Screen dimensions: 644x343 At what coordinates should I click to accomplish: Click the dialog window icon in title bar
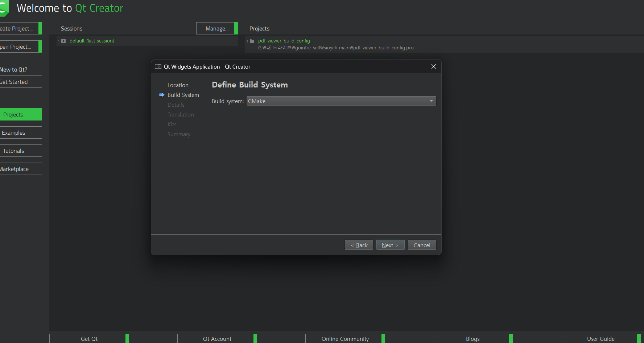pyautogui.click(x=158, y=66)
